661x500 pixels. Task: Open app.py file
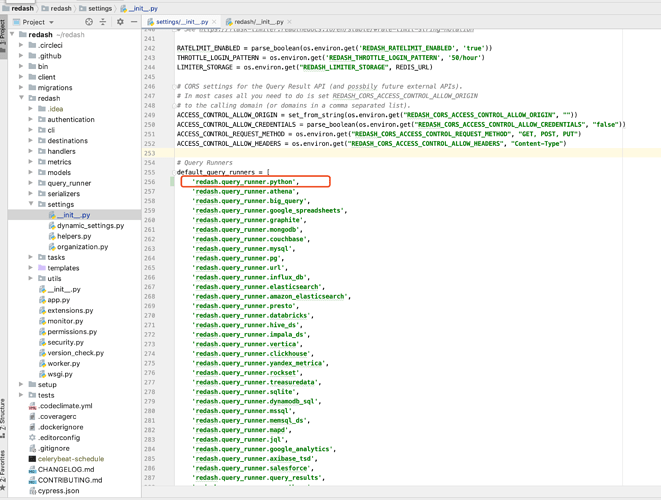[59, 300]
